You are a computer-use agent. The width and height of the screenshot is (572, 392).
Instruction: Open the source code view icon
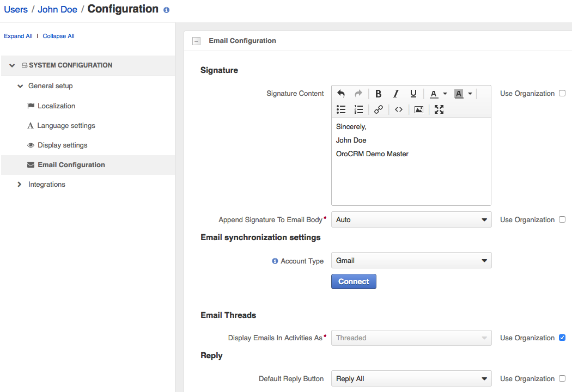399,109
